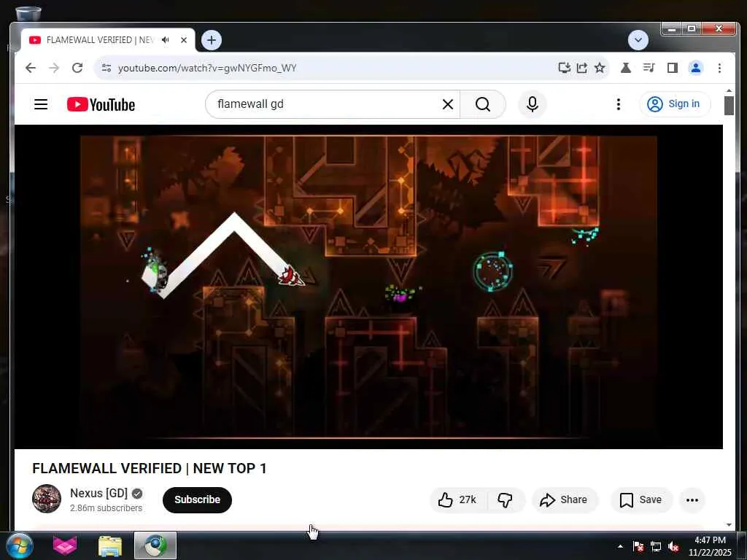Go to YouTube home via logo

click(101, 104)
